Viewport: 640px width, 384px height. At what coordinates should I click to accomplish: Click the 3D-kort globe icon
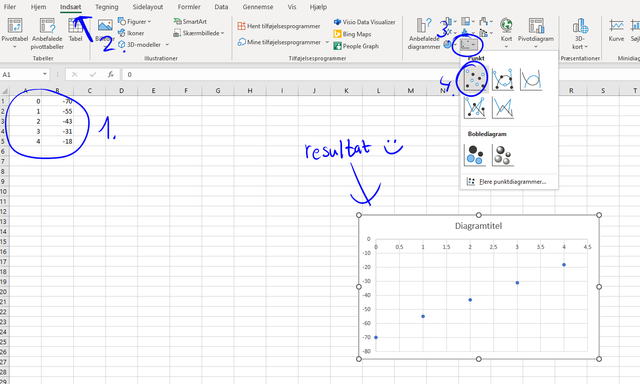pos(580,26)
